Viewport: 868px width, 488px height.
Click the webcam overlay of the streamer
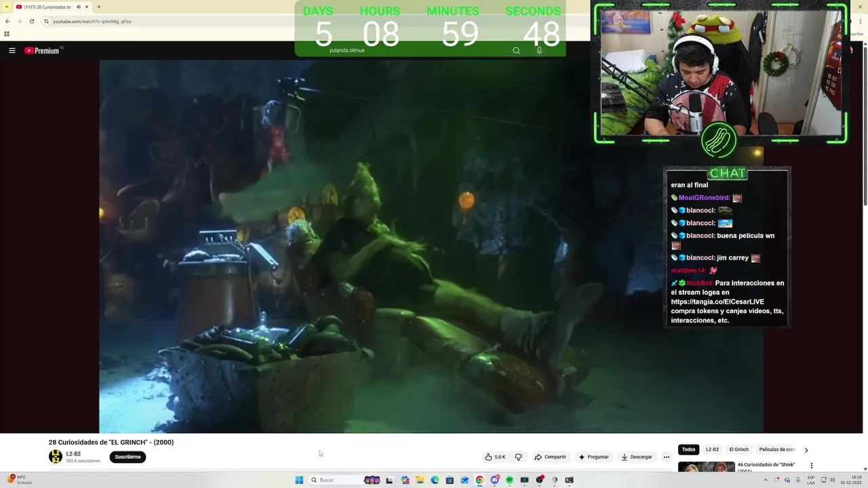point(720,73)
